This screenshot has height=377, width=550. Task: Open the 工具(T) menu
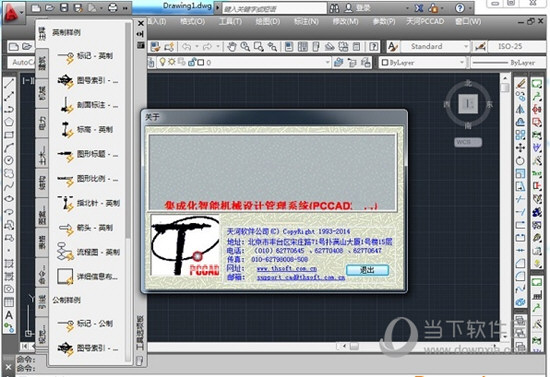pyautogui.click(x=230, y=22)
